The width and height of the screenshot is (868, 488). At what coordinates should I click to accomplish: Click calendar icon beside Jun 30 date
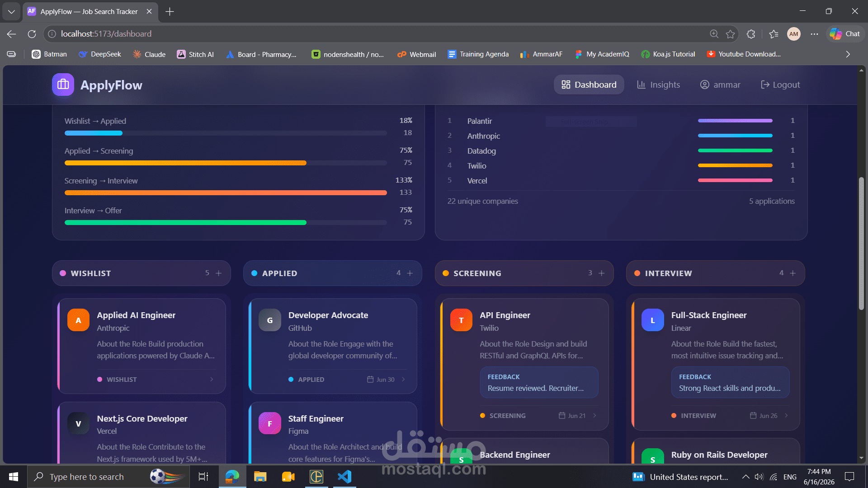(370, 380)
